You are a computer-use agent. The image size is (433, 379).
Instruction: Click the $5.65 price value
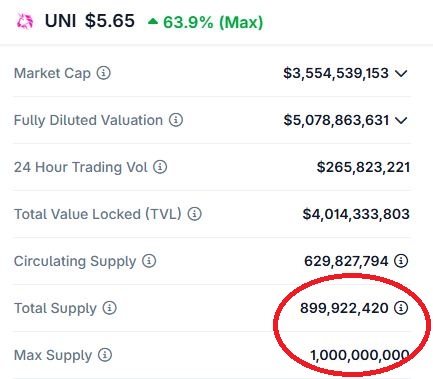(x=110, y=21)
